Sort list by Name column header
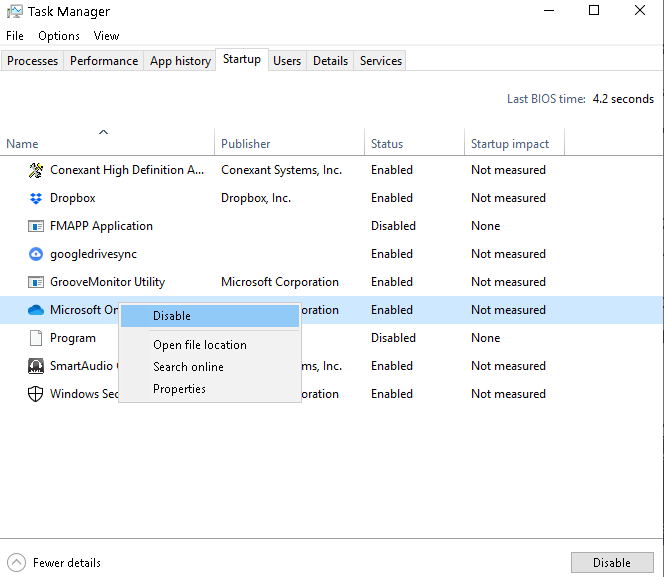The width and height of the screenshot is (664, 577). [22, 144]
